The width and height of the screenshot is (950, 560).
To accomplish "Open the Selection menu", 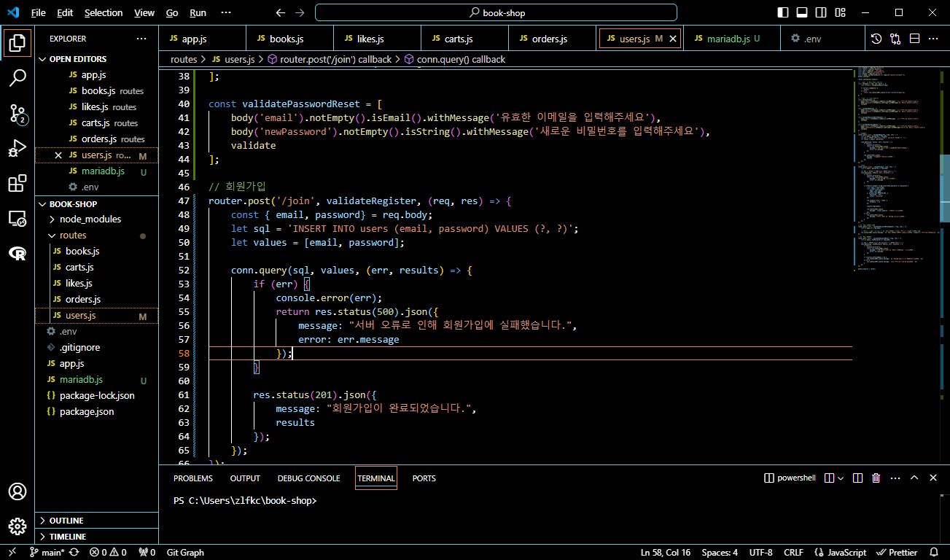I will tap(104, 13).
